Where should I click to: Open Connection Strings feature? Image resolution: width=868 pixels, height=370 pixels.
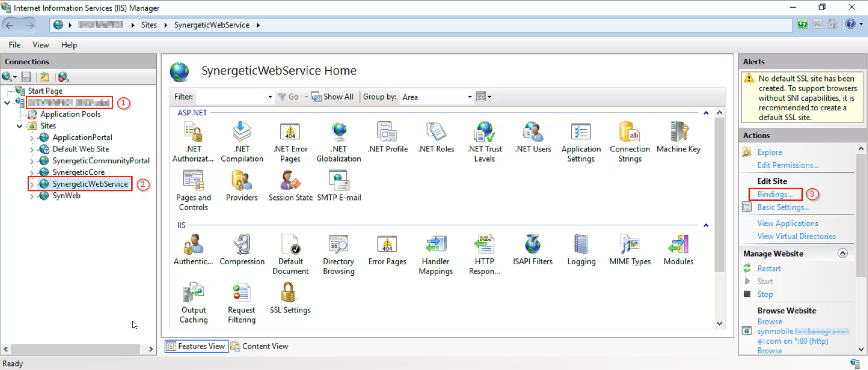tap(630, 142)
